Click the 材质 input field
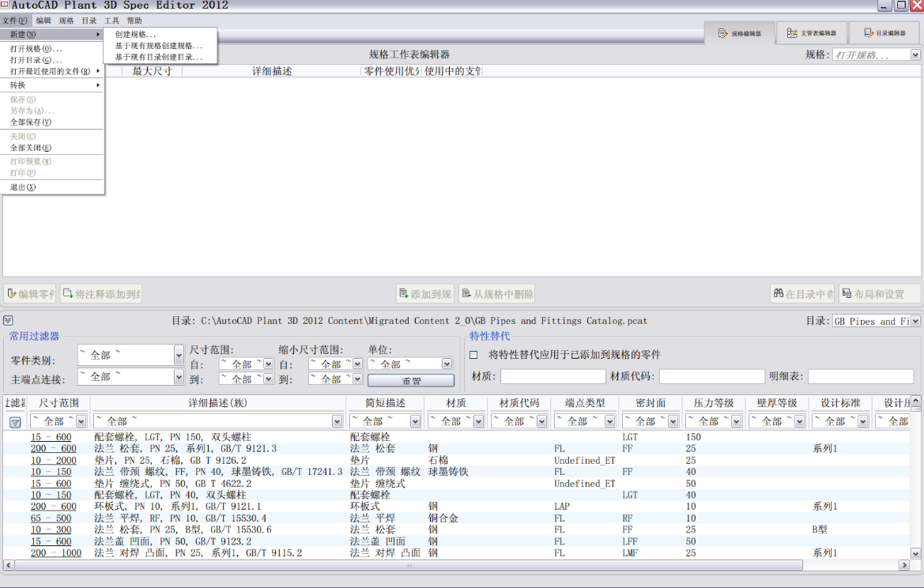This screenshot has width=924, height=588. pos(553,376)
